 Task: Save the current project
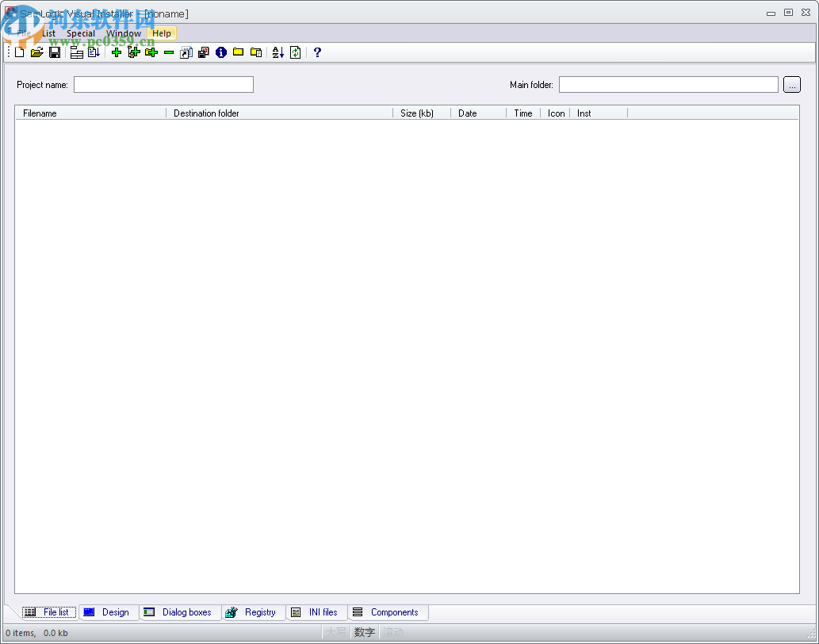(55, 52)
